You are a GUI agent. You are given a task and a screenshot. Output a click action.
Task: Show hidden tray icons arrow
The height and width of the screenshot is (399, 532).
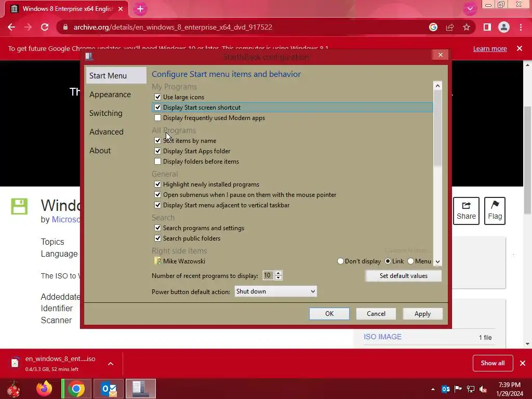click(x=433, y=389)
